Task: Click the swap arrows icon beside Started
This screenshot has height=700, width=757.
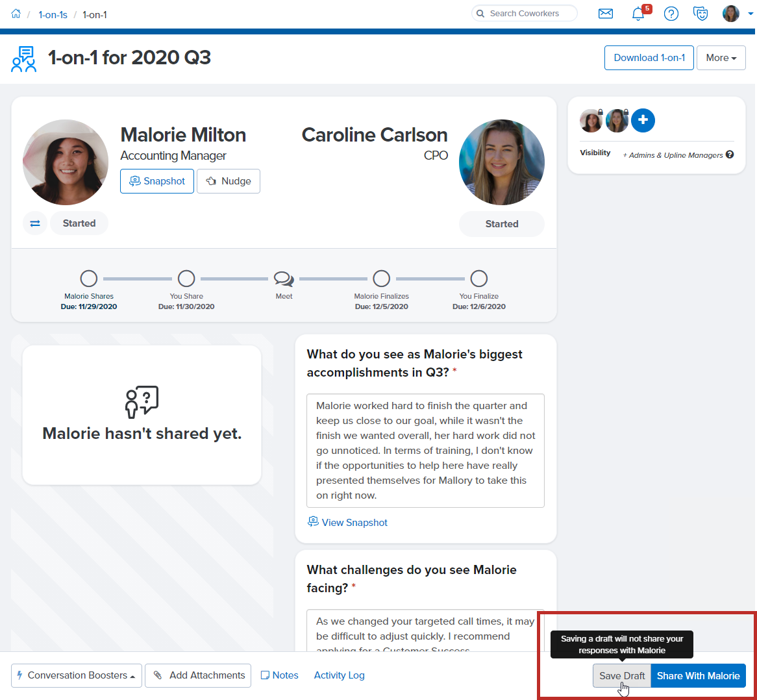Action: click(x=35, y=223)
